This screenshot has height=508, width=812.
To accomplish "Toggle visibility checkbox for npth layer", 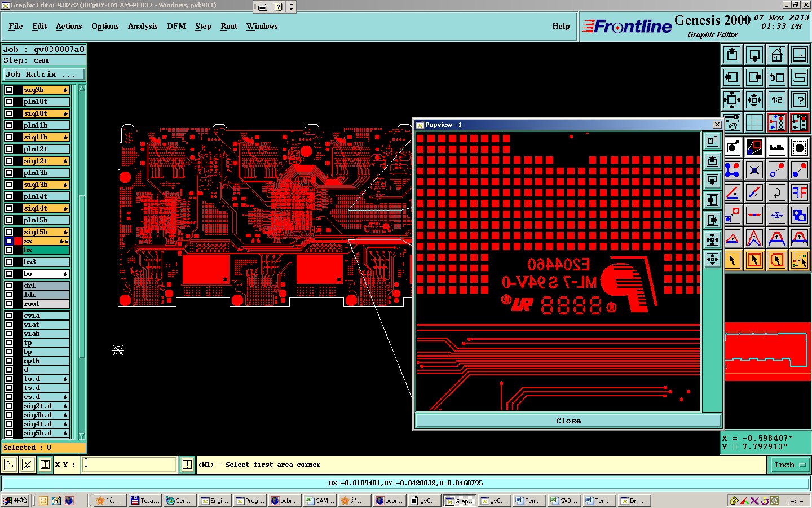I will point(9,361).
